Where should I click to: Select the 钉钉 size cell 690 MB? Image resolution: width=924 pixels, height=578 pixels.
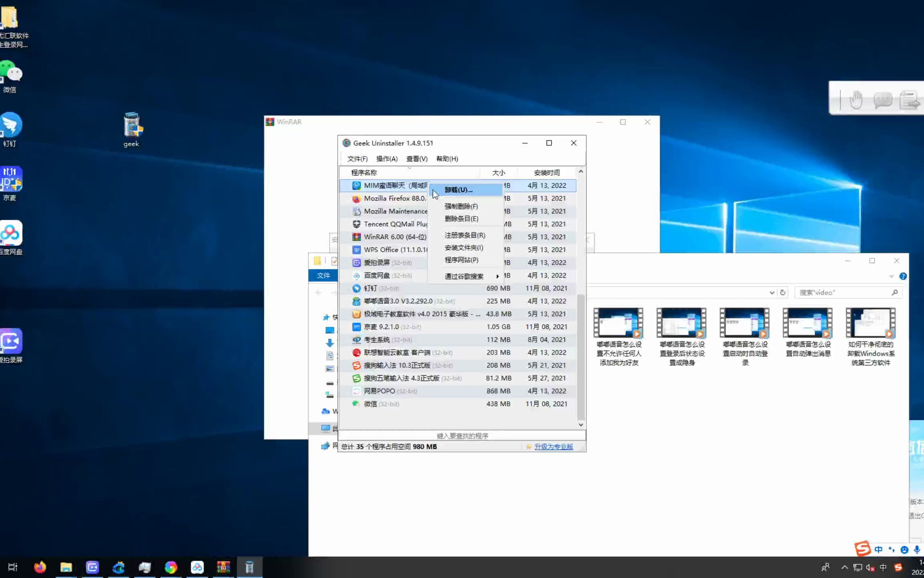(498, 289)
